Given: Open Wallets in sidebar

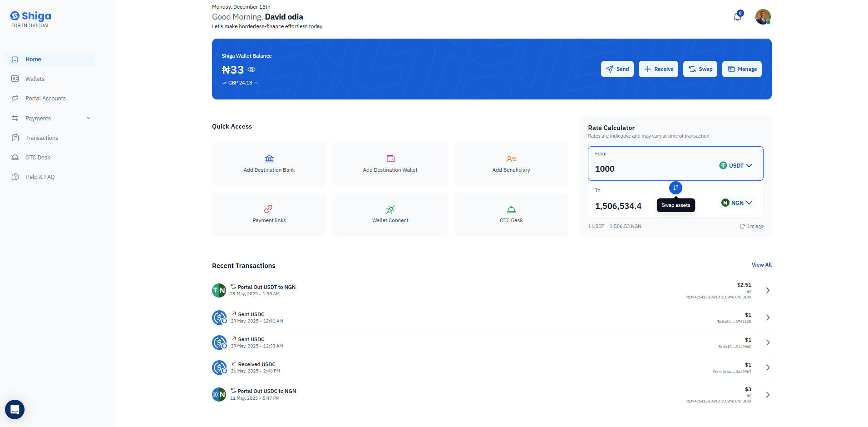Looking at the screenshot, I should [50, 79].
